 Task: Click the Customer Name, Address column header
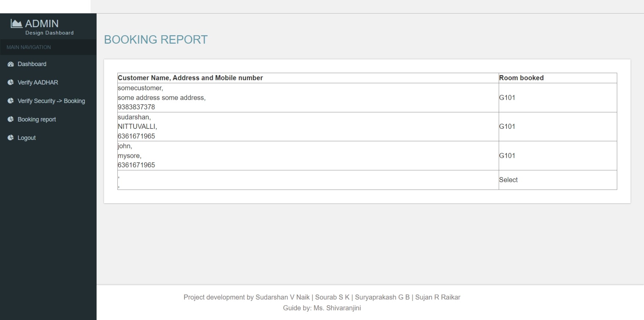pos(190,78)
